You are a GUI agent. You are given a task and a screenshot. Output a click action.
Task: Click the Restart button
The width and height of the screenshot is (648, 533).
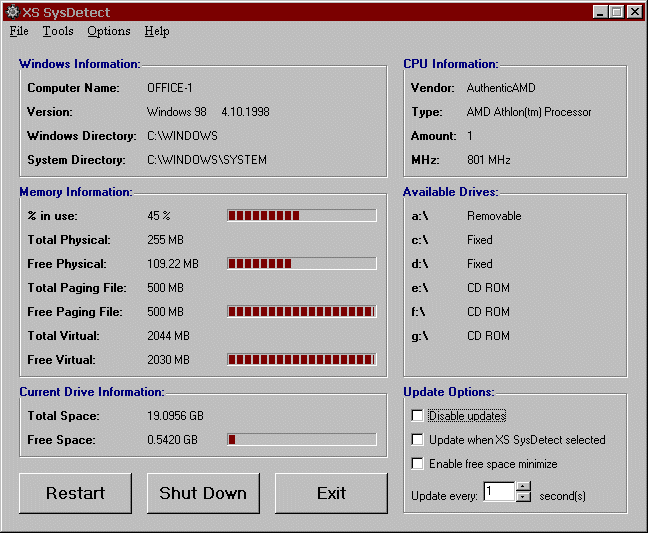pyautogui.click(x=76, y=493)
